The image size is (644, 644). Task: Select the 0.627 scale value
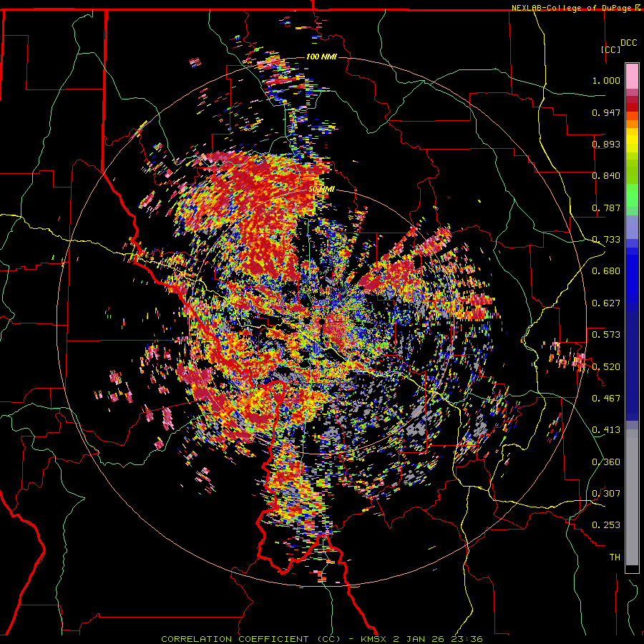point(606,303)
